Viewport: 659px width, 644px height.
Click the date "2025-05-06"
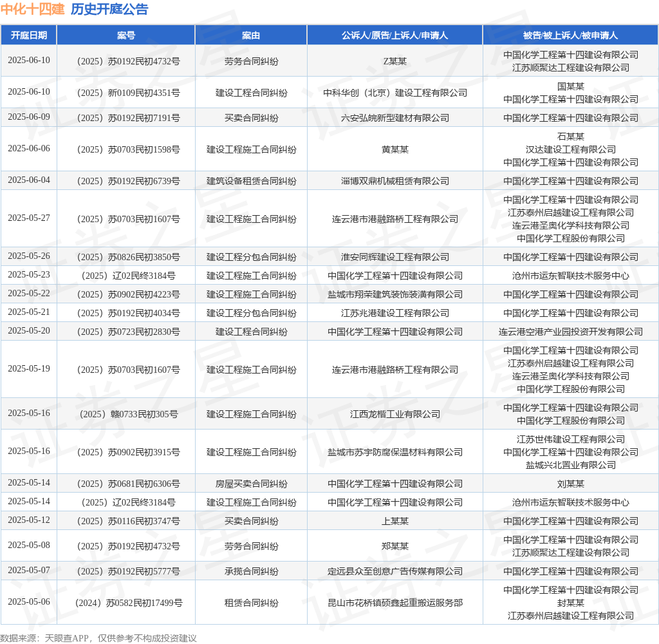click(28, 602)
